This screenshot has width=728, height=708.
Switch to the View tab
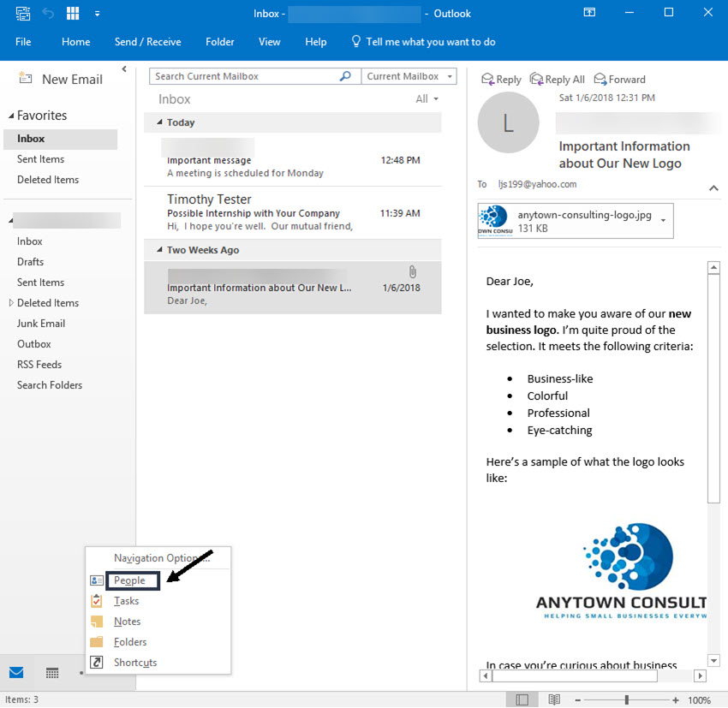point(269,41)
